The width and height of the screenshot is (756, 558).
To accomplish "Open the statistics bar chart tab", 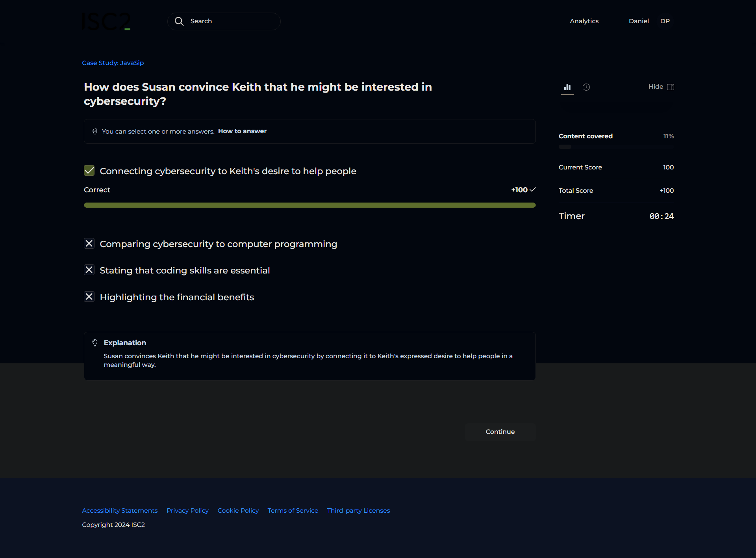I will [x=567, y=87].
